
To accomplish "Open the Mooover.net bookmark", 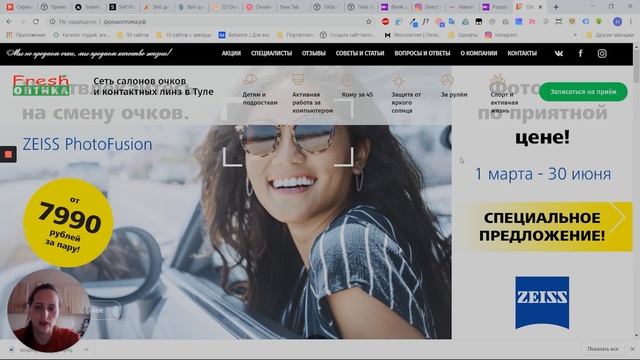I will point(413,35).
